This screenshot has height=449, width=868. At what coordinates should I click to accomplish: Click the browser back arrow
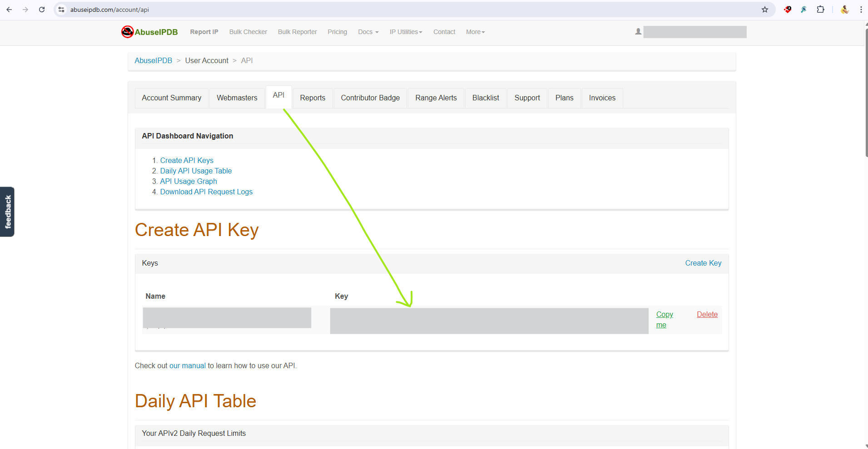(9, 10)
